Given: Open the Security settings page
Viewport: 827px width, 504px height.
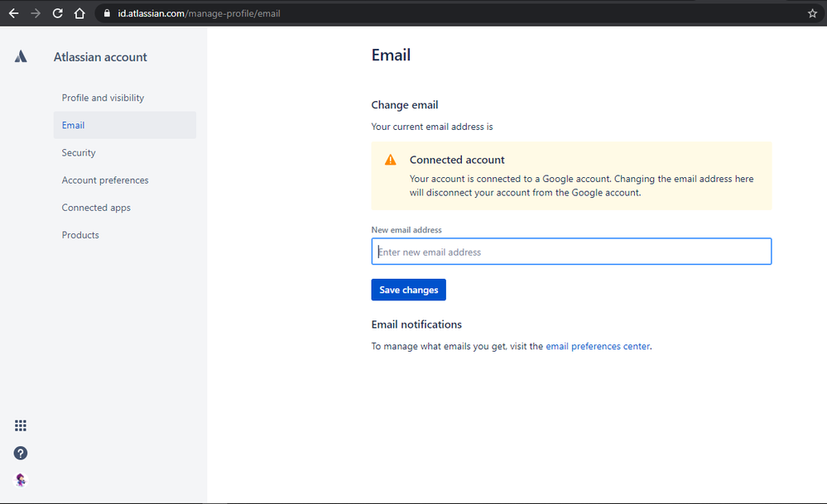Looking at the screenshot, I should point(79,152).
